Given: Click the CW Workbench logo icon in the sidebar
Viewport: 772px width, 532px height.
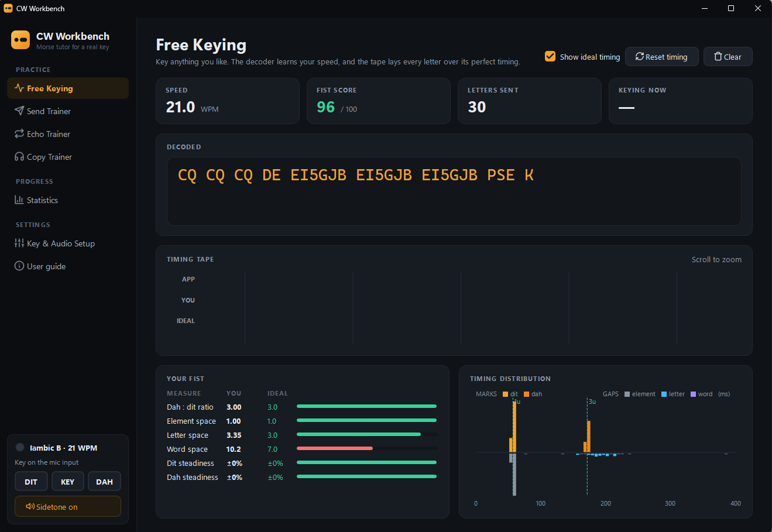Looking at the screenshot, I should coord(20,40).
